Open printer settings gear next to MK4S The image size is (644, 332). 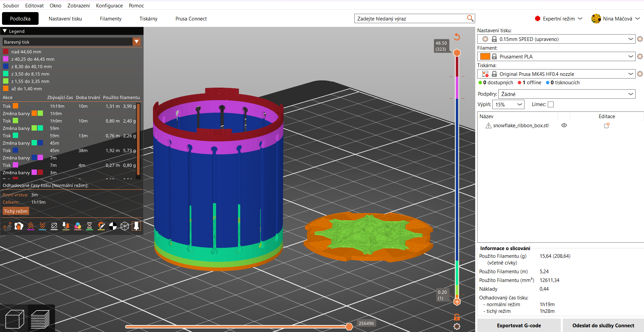coord(640,74)
